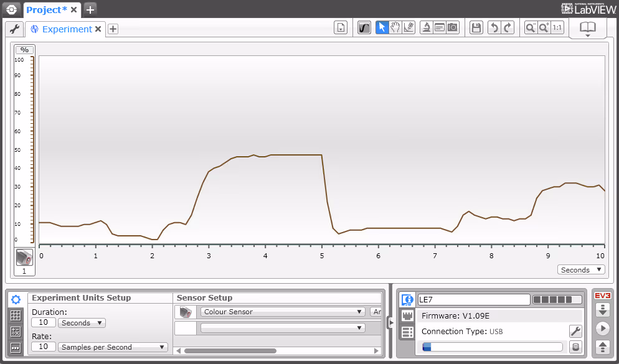
Task: Select the arrow pointer tool
Action: [382, 27]
